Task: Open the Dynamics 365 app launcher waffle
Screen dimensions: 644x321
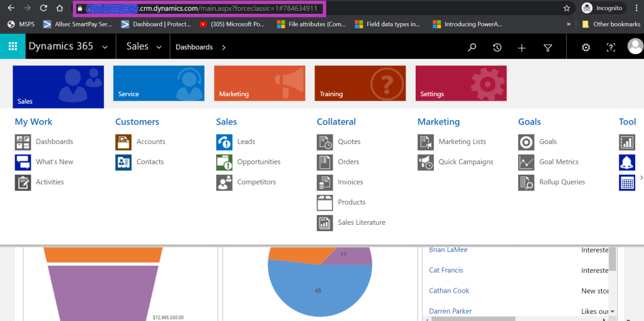Action: pyautogui.click(x=13, y=47)
